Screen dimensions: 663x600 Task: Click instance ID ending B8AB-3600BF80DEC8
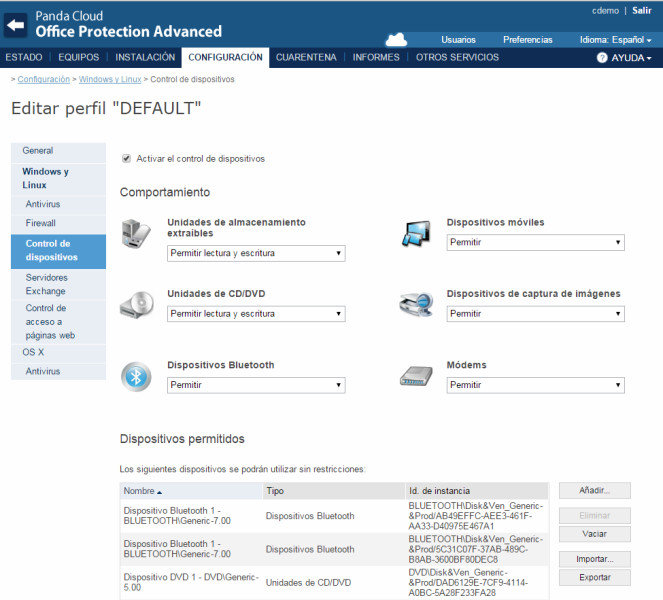coord(476,549)
